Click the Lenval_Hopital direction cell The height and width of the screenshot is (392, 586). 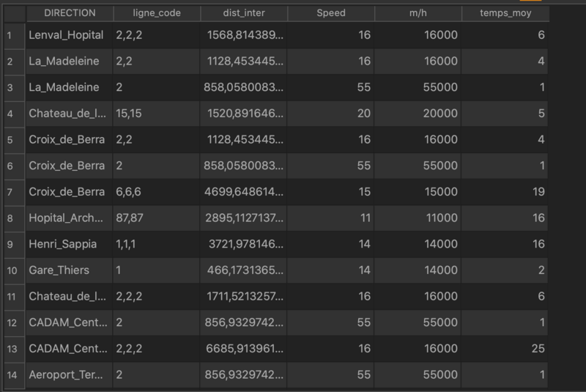(70, 35)
